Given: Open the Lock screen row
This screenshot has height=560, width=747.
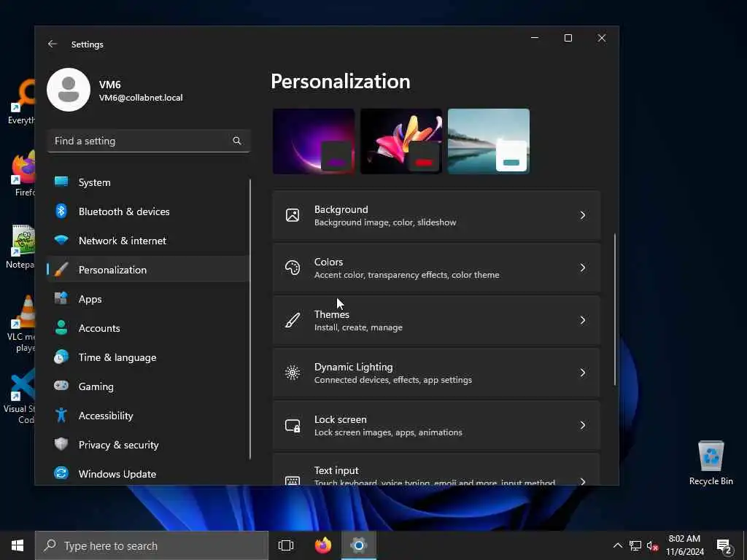Looking at the screenshot, I should click(436, 425).
